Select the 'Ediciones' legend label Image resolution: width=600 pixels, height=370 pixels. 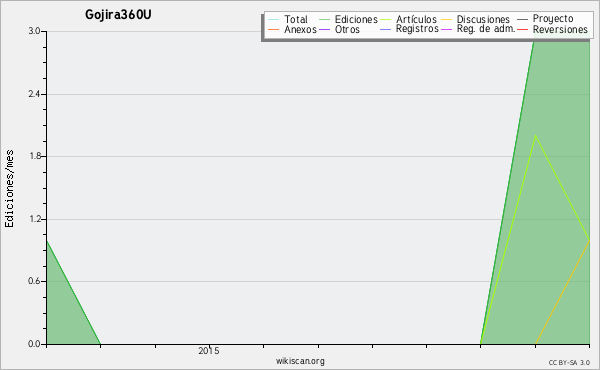point(356,19)
